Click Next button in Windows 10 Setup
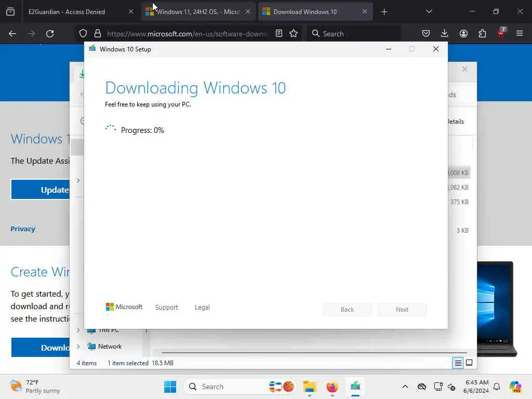 [x=402, y=310]
